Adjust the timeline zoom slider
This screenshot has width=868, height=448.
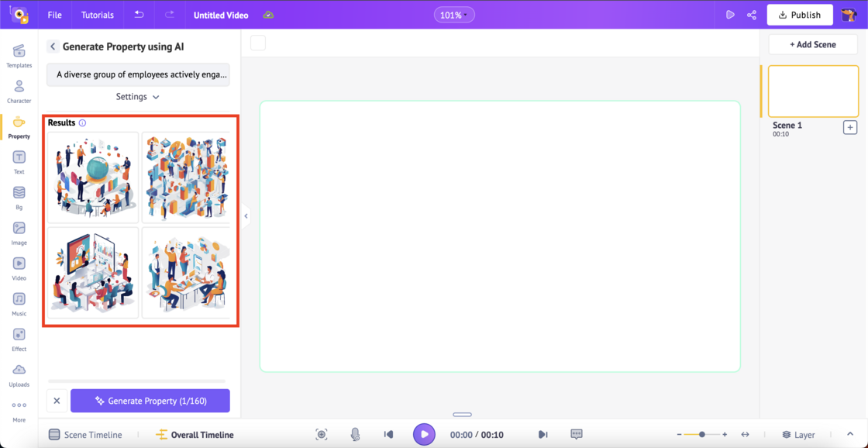coord(701,434)
